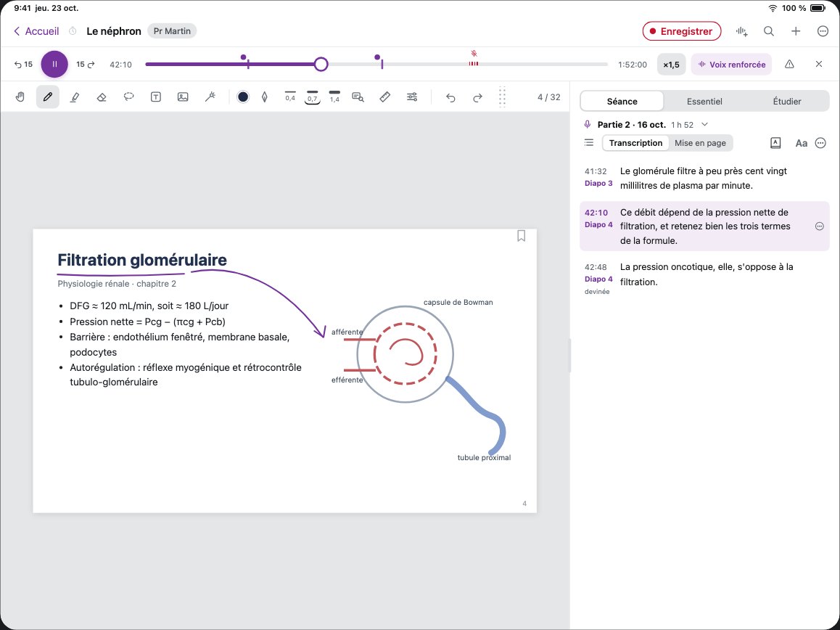This screenshot has width=840, height=630.
Task: Open the insert image tool
Action: pos(183,97)
